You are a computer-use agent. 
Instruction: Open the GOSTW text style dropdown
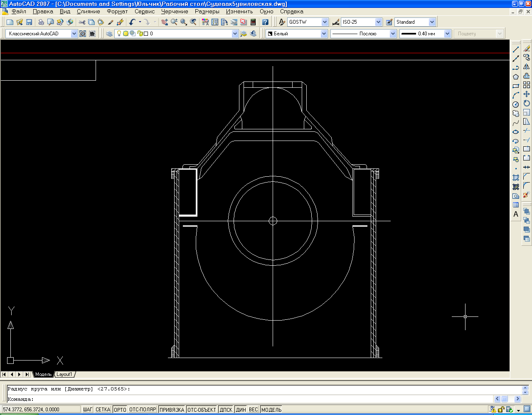click(325, 22)
